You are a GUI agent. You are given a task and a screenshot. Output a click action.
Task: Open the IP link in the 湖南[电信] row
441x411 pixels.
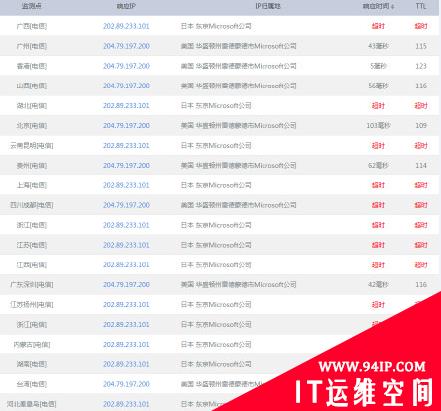(126, 364)
